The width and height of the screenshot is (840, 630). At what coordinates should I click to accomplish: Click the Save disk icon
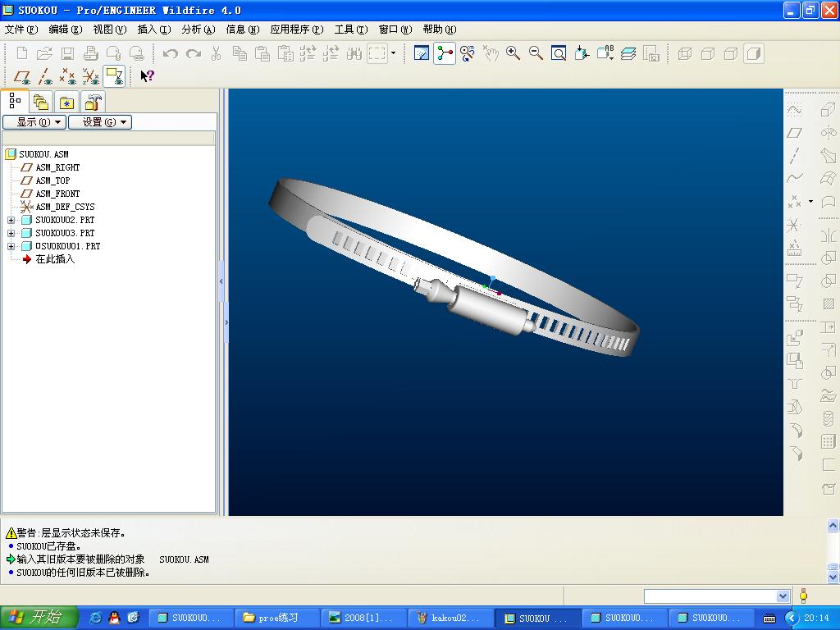[x=67, y=53]
